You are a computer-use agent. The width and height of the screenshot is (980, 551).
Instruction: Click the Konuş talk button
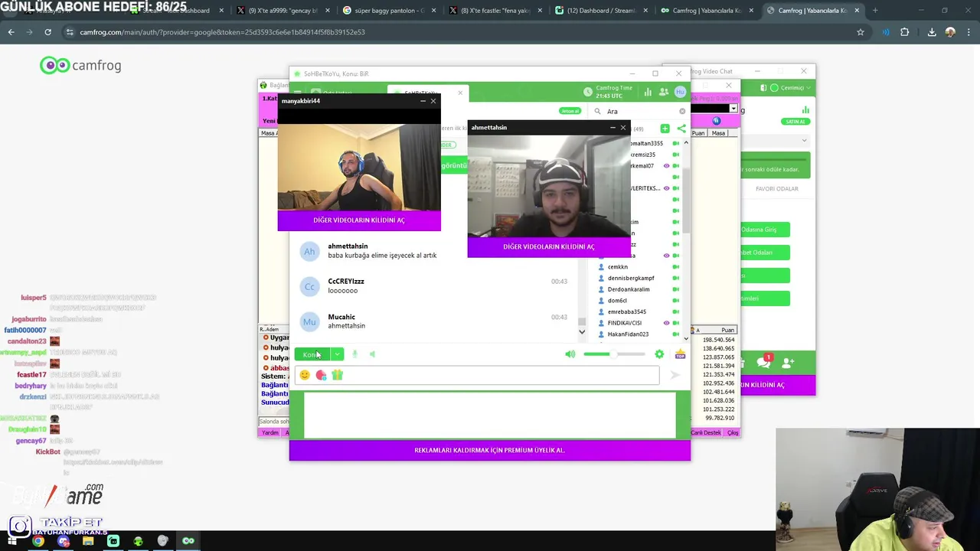tap(312, 354)
